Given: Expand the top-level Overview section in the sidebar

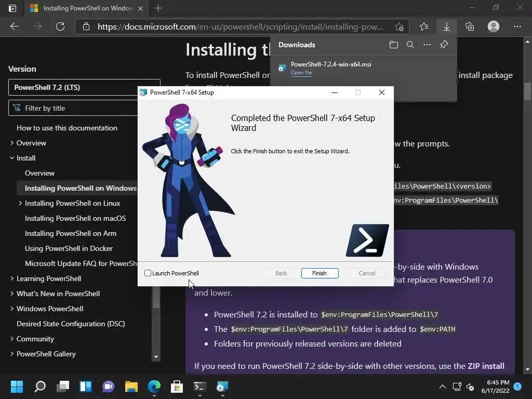Looking at the screenshot, I should 12,143.
